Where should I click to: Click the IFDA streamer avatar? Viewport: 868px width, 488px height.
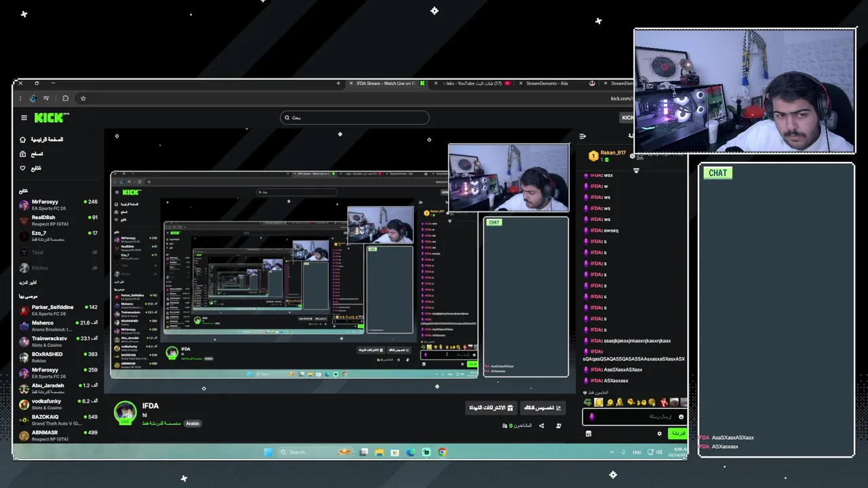(125, 411)
